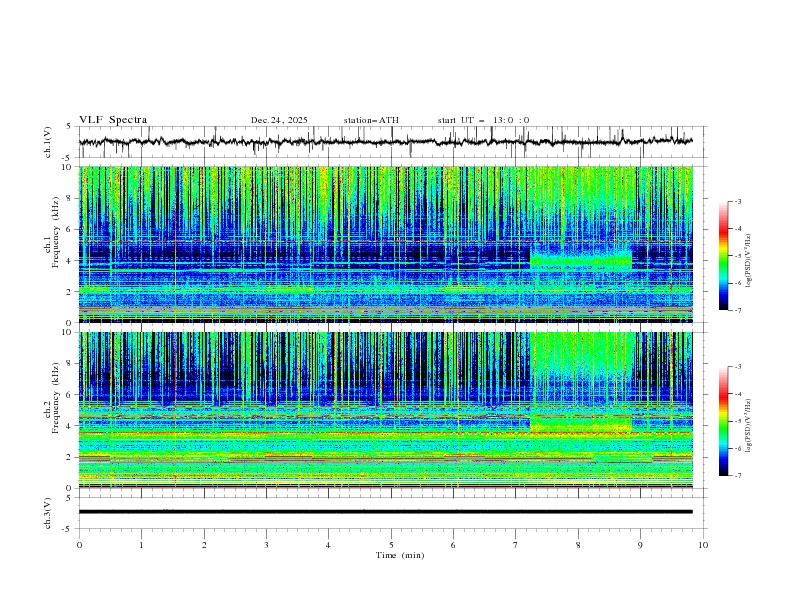Click the '-7' label on lower colorbar
This screenshot has height=612, width=792.
737,475
